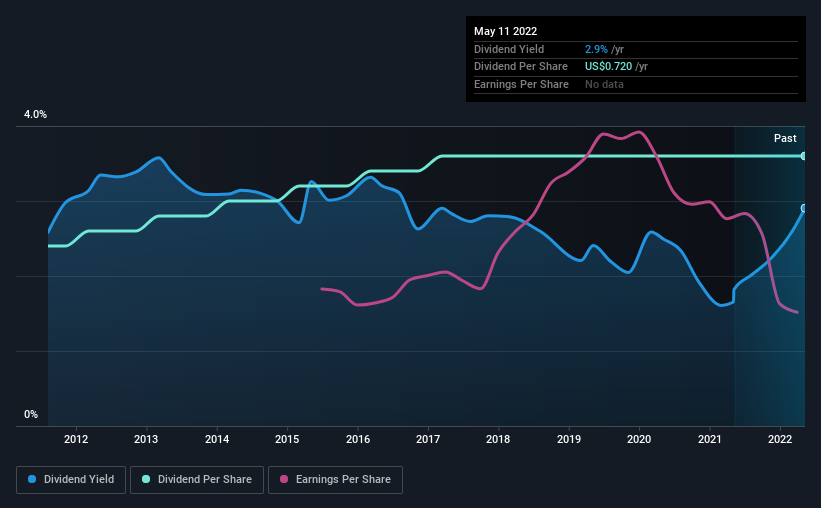Click the Past region label
This screenshot has height=508, width=821.
(785, 138)
